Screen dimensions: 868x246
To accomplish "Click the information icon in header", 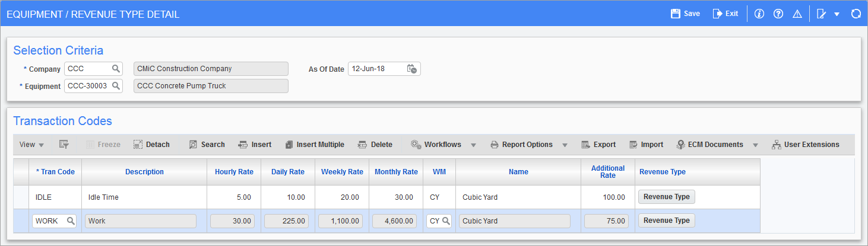I will (759, 14).
